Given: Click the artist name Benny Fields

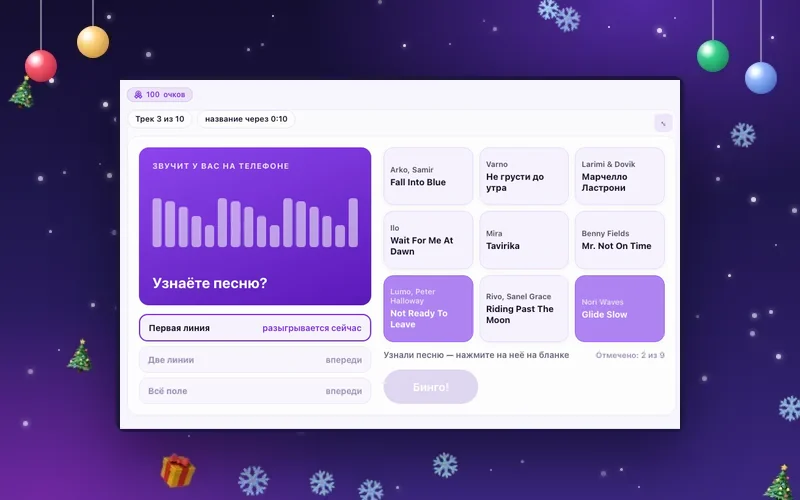Looking at the screenshot, I should [x=605, y=234].
